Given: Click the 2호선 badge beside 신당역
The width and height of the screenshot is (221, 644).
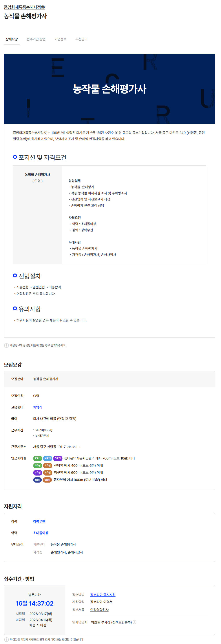Looking at the screenshot, I should point(38,465).
